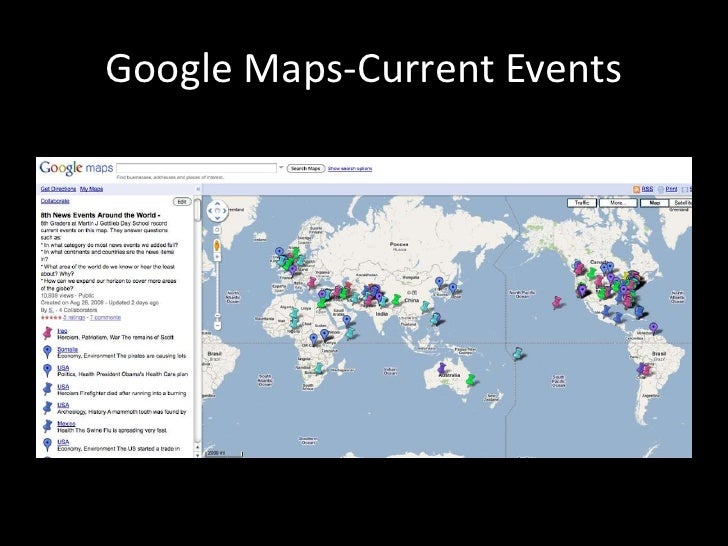
Task: Switch to Map view
Action: (655, 203)
